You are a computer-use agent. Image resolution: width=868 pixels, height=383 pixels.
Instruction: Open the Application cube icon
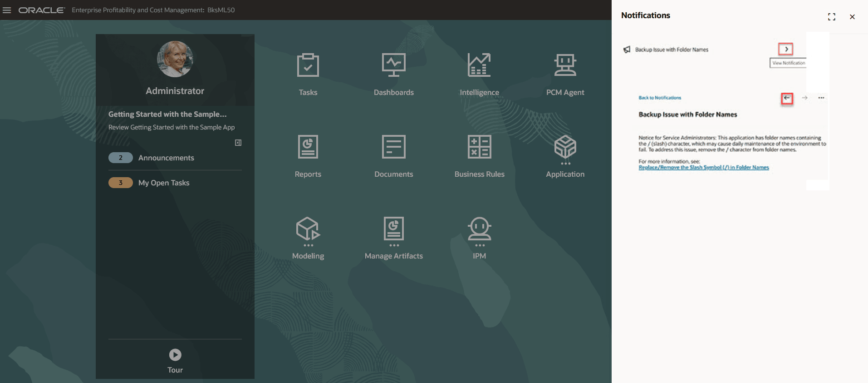(x=565, y=149)
